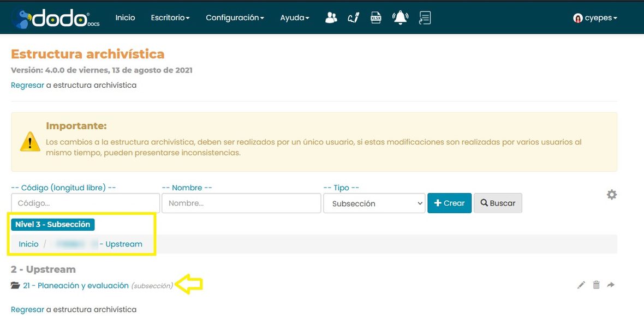The image size is (644, 319).
Task: Open the gear settings icon
Action: [612, 195]
